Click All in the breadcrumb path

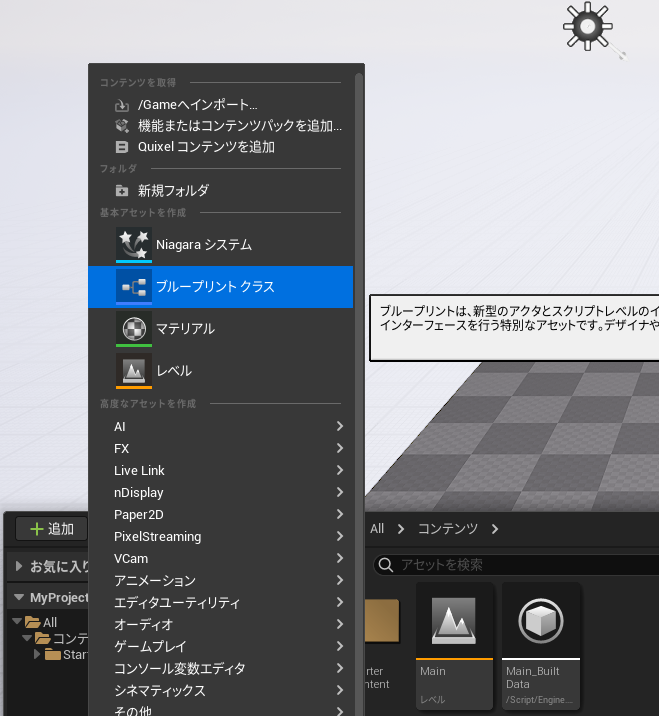(377, 529)
